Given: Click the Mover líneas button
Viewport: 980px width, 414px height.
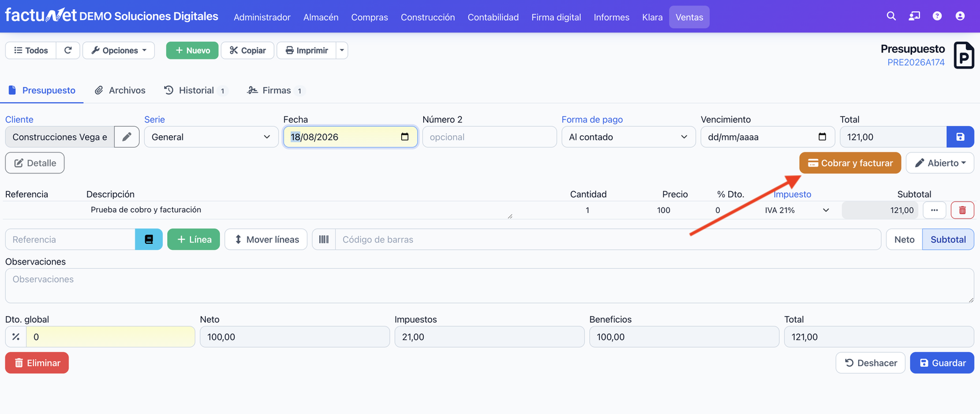Looking at the screenshot, I should point(266,239).
